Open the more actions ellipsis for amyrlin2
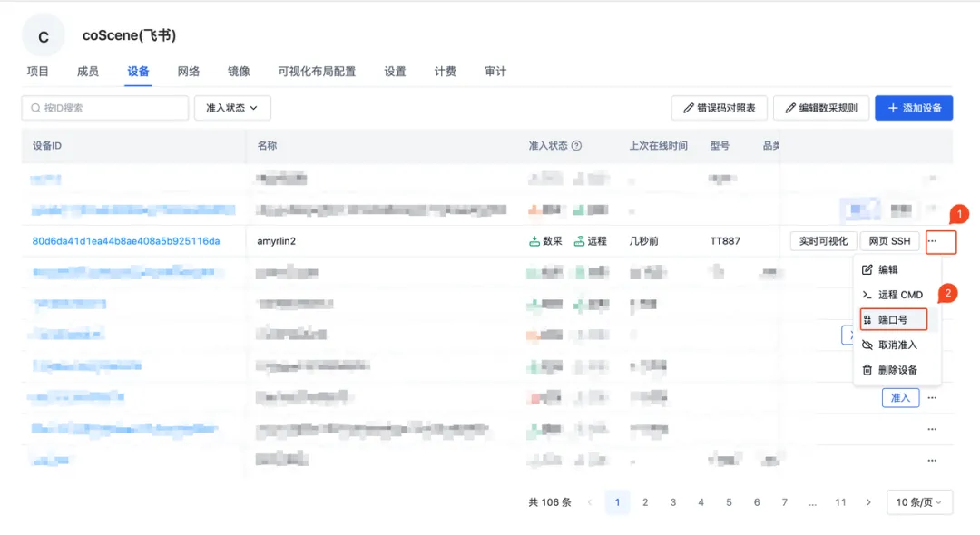Image resolution: width=980 pixels, height=535 pixels. [941, 241]
